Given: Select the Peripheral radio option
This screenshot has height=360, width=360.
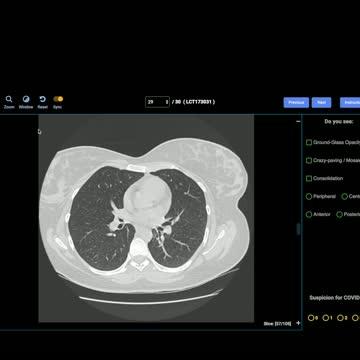Looking at the screenshot, I should click(309, 196).
